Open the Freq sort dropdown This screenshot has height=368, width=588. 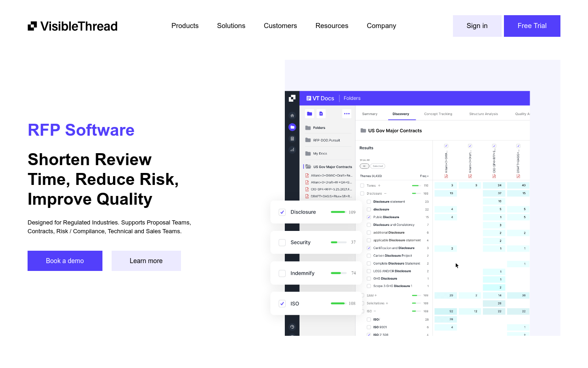click(x=424, y=176)
